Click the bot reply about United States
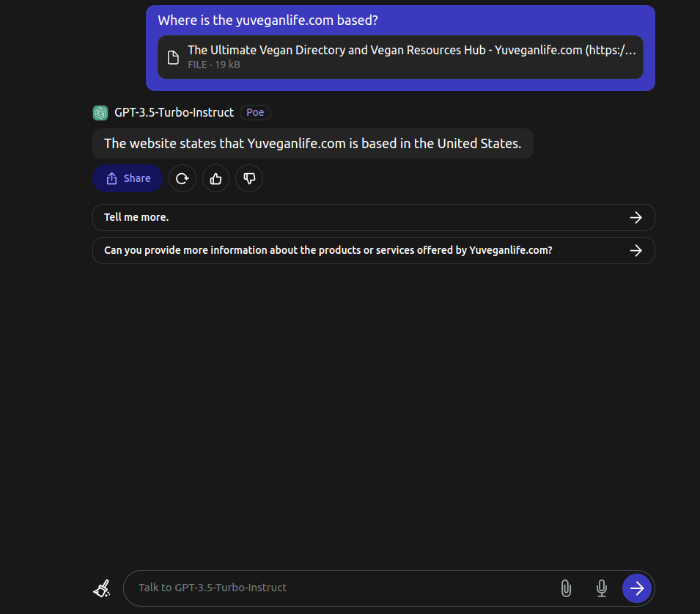Image resolution: width=700 pixels, height=614 pixels. 312,144
